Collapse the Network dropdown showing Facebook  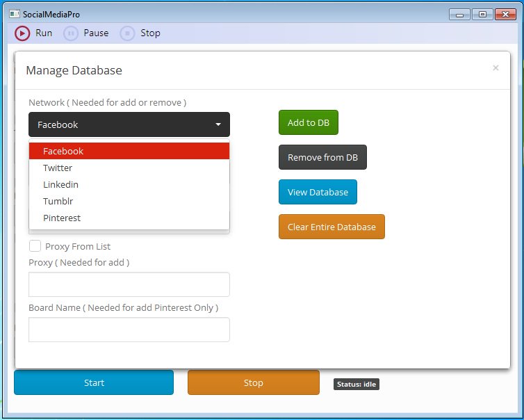coord(129,124)
